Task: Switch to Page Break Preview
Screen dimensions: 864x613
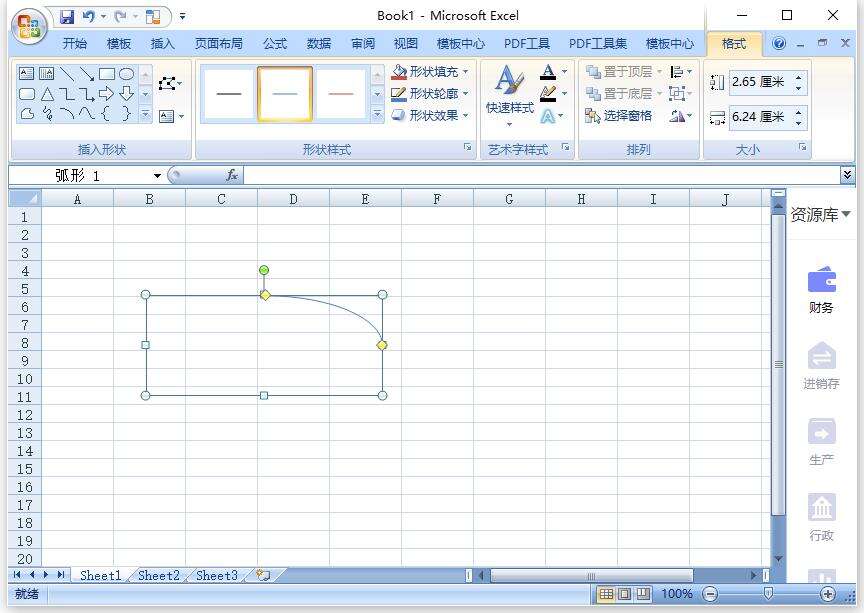Action: click(x=643, y=594)
